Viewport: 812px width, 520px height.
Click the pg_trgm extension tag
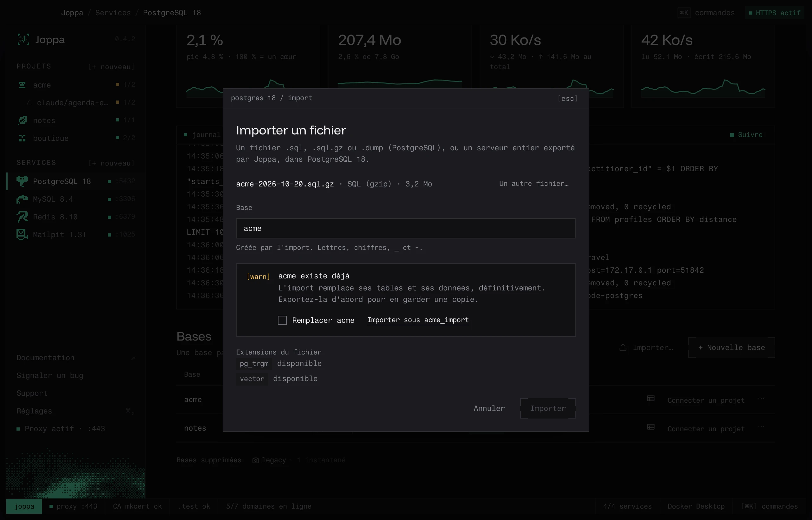click(254, 363)
